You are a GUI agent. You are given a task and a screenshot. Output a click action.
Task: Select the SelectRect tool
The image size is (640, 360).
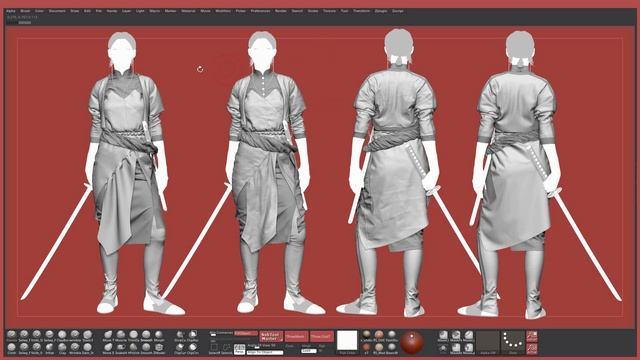(214, 349)
